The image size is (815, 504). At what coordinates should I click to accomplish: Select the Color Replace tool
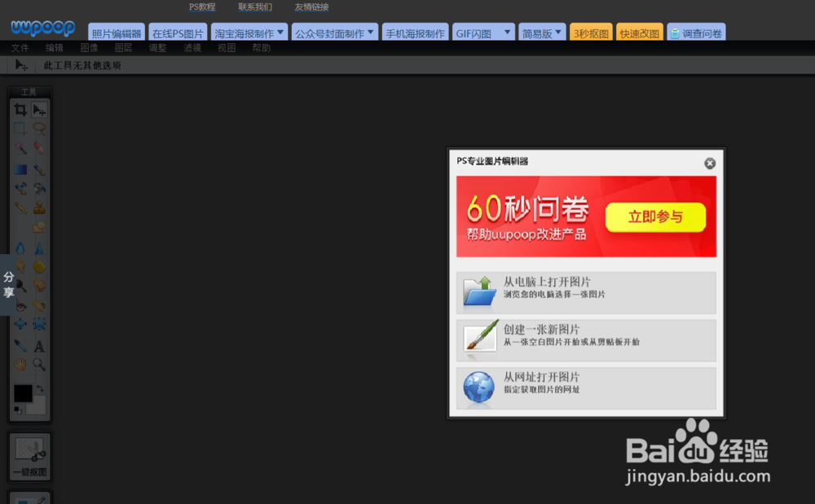coord(20,188)
